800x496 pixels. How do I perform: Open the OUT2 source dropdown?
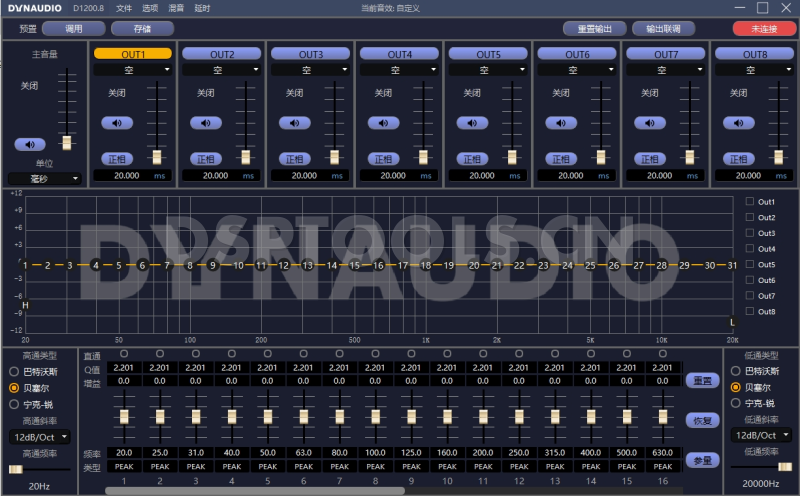pyautogui.click(x=221, y=70)
